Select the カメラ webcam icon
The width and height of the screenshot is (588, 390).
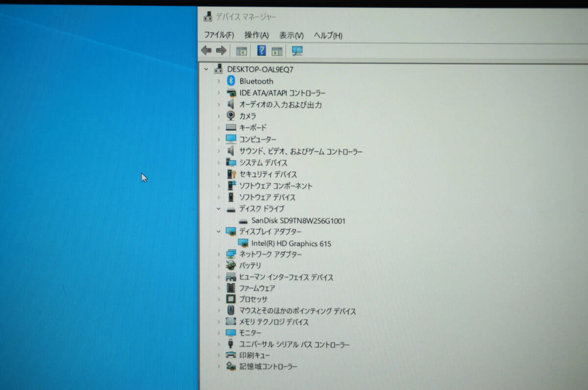point(231,116)
